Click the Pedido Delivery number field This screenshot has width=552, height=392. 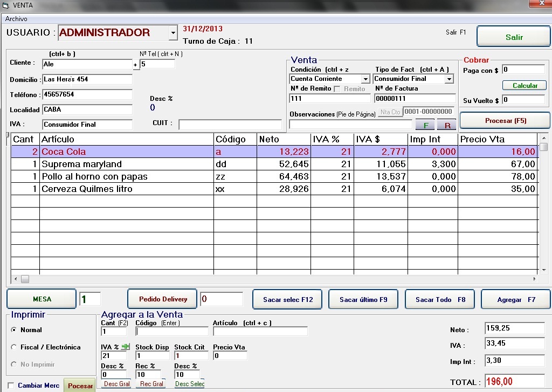click(x=222, y=299)
